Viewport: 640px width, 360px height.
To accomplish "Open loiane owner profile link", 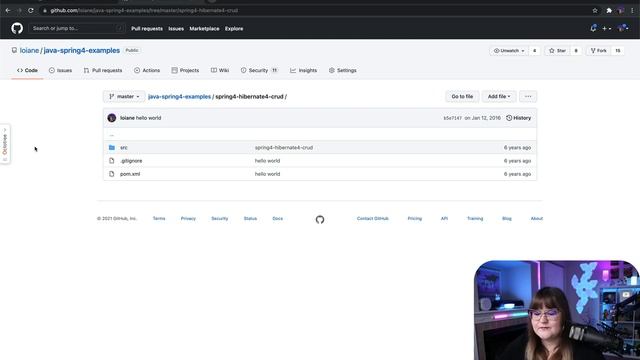I will pyautogui.click(x=29, y=51).
